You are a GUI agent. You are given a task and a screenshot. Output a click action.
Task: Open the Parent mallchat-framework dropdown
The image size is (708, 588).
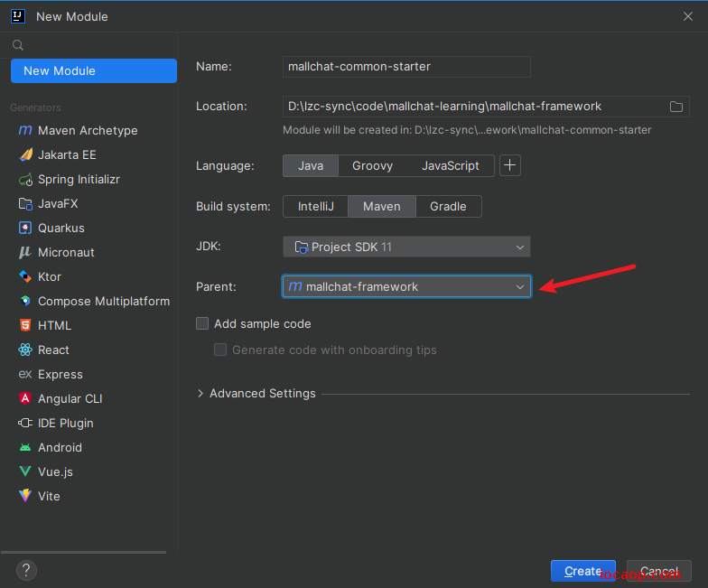[406, 287]
